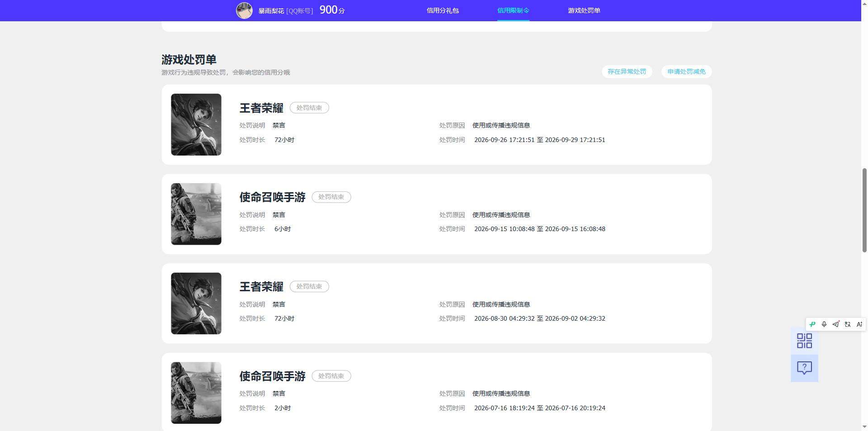Open the 使命召唤手游 thumbnail for the 2小时 penalty
The height and width of the screenshot is (431, 868).
coord(196,393)
